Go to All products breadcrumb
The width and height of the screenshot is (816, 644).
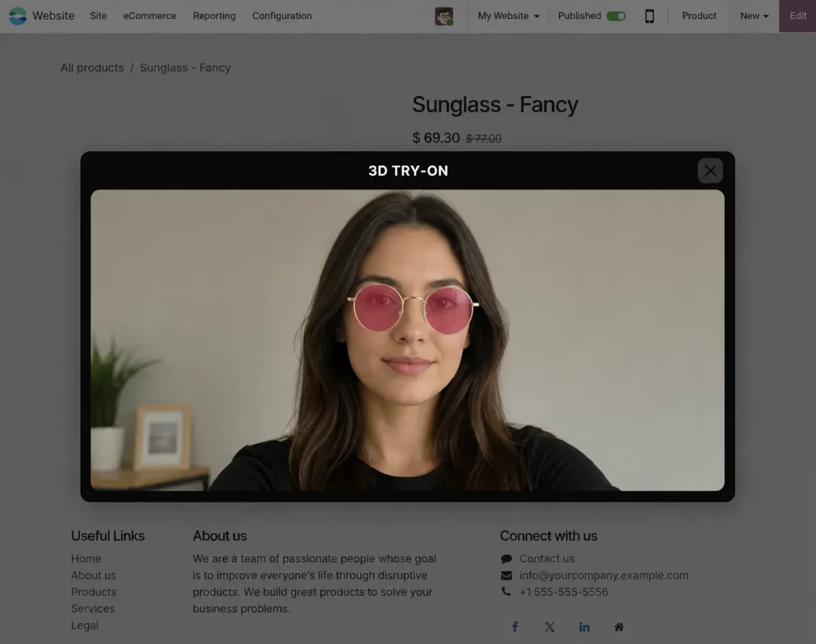point(92,67)
